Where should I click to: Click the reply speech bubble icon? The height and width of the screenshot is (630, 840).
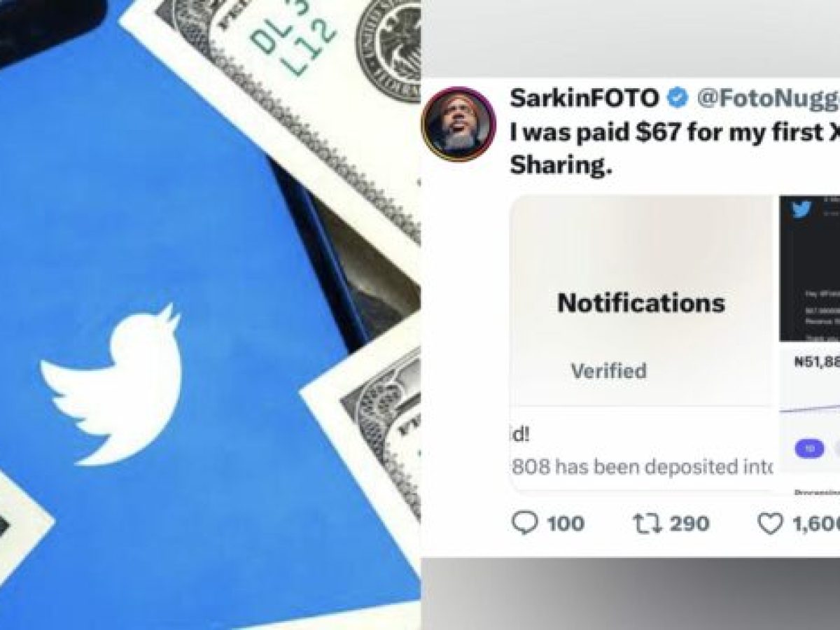526,523
